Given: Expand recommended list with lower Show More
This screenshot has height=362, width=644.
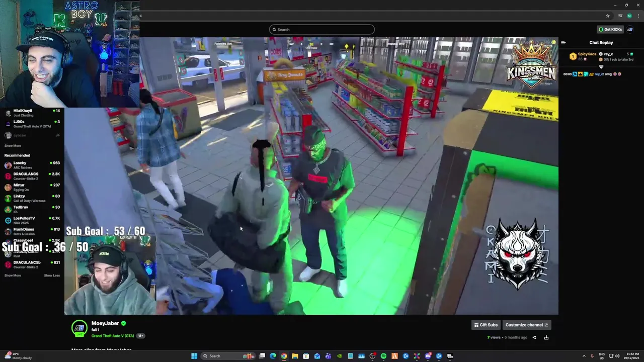Looking at the screenshot, I should 13,276.
